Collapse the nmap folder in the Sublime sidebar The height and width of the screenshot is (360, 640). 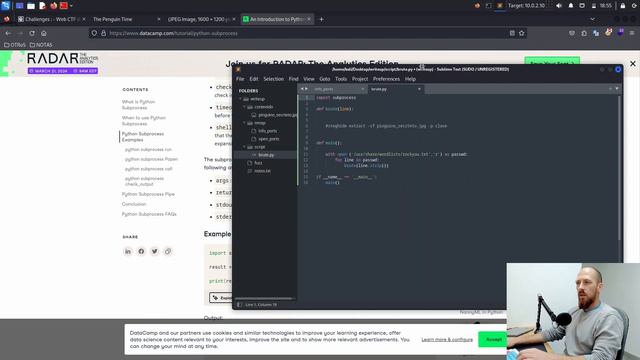tap(244, 123)
